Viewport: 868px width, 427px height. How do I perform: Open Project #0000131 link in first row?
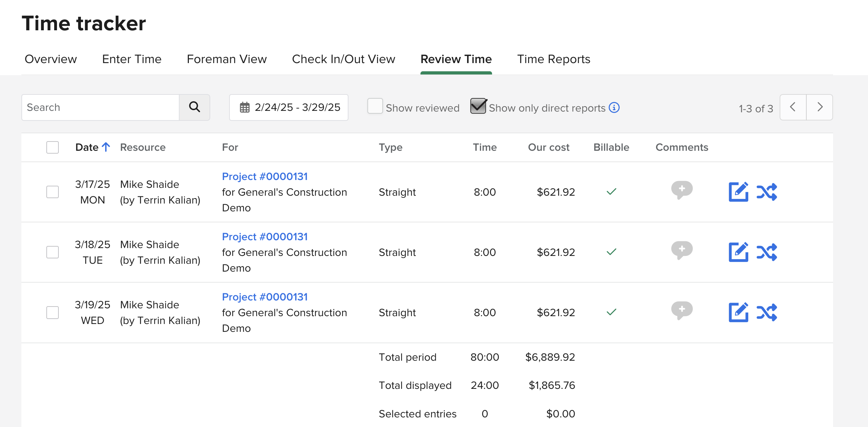pyautogui.click(x=264, y=176)
